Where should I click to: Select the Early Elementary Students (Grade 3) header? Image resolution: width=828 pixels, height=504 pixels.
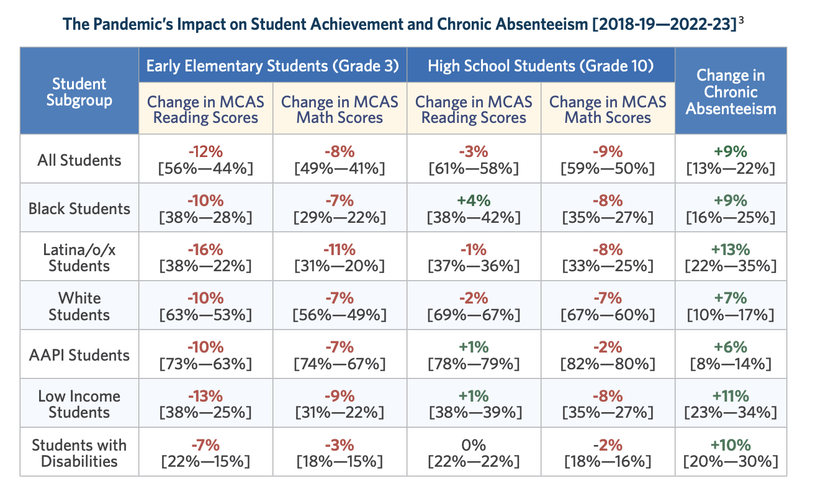coord(272,65)
